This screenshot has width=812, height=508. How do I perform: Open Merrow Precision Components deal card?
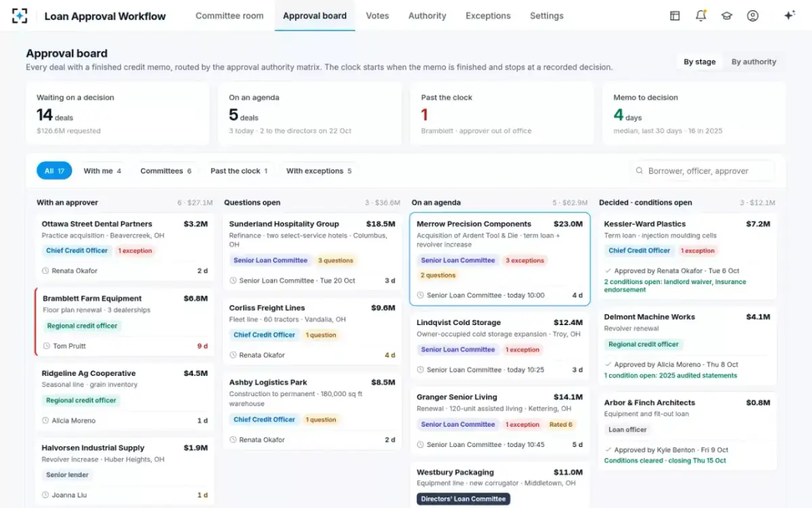coord(500,259)
